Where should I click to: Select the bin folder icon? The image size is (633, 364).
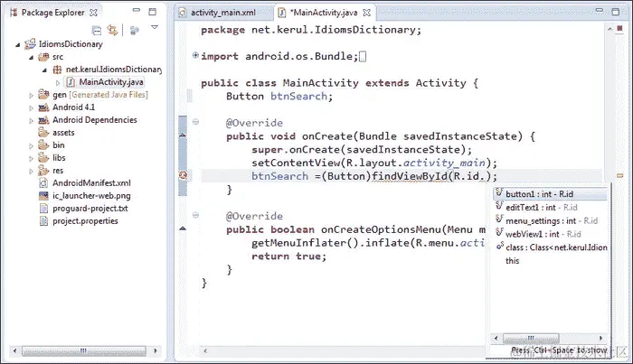(43, 145)
